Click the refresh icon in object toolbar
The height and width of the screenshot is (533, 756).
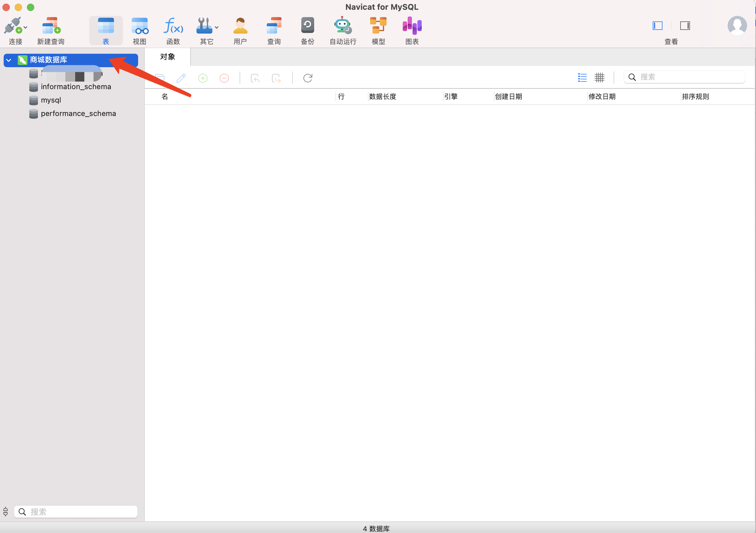(307, 78)
